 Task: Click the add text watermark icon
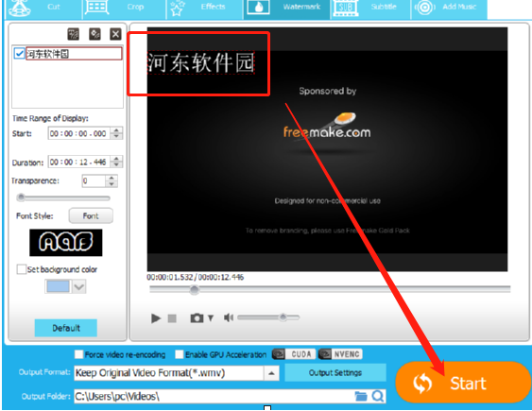click(x=74, y=34)
